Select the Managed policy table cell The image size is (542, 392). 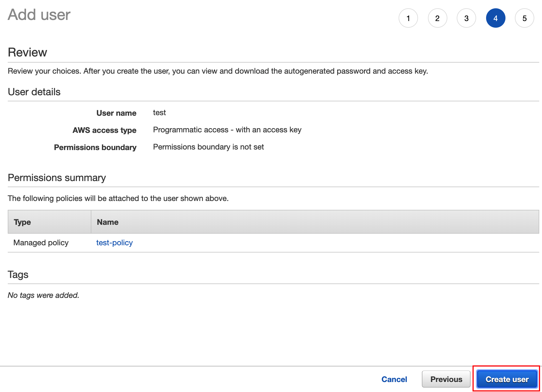tap(41, 243)
